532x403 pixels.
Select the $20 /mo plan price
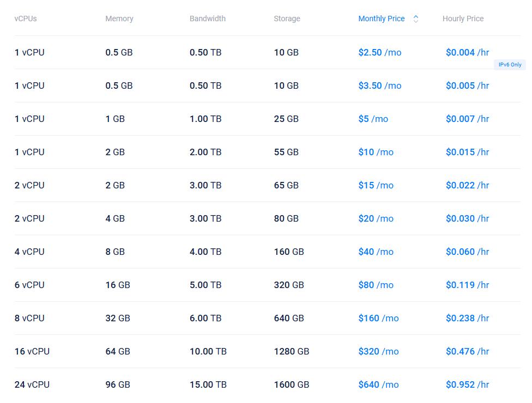tap(376, 218)
